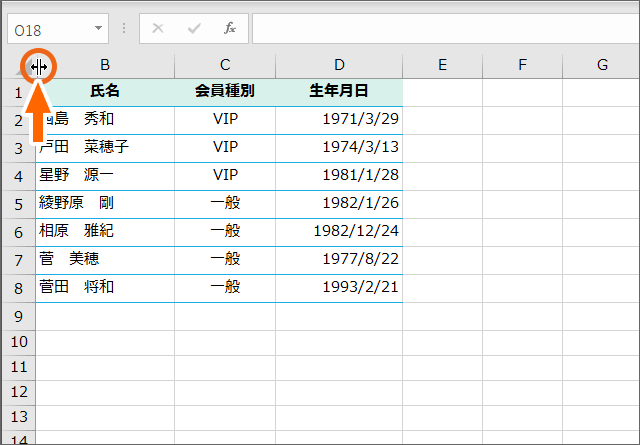Select column D header
The height and width of the screenshot is (445, 640).
(339, 65)
